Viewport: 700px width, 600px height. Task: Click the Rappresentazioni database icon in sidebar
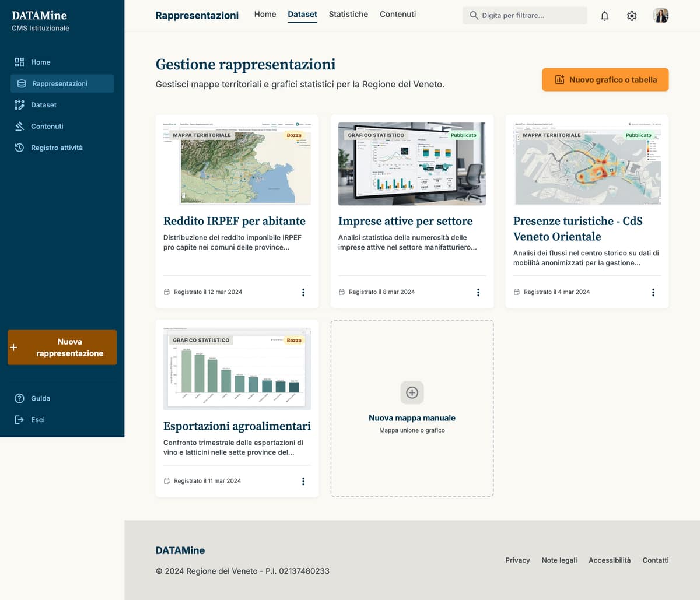pos(22,83)
